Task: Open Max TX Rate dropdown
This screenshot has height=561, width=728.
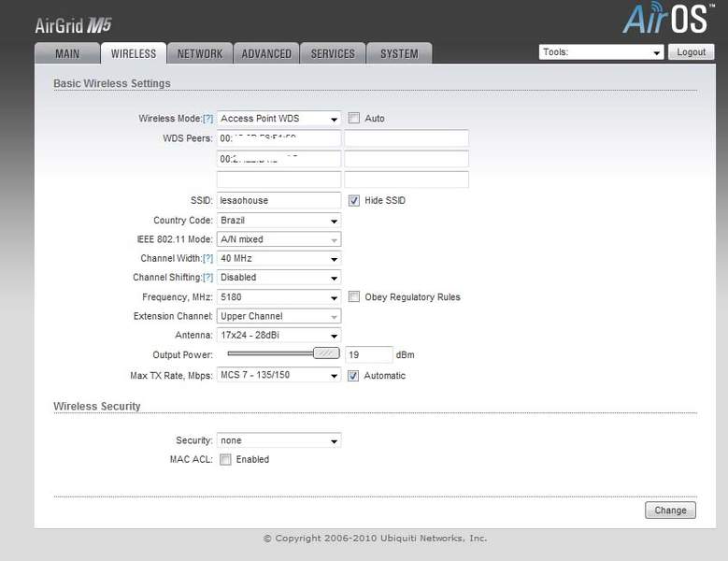Action: tap(278, 375)
